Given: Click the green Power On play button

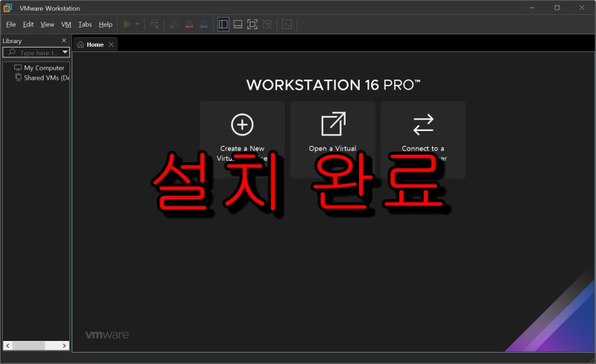Looking at the screenshot, I should pos(127,25).
